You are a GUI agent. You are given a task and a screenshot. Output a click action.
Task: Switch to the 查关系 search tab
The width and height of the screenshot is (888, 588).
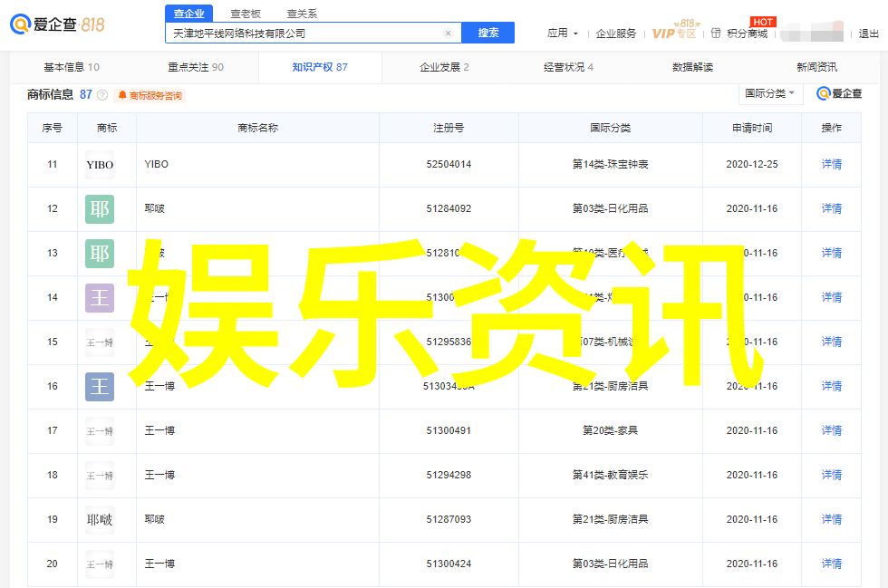tap(302, 14)
